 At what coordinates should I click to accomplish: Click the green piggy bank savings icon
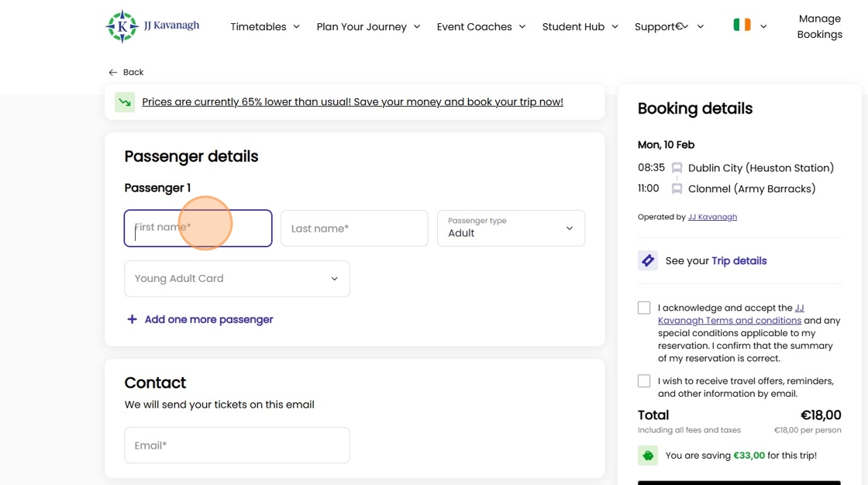[648, 456]
